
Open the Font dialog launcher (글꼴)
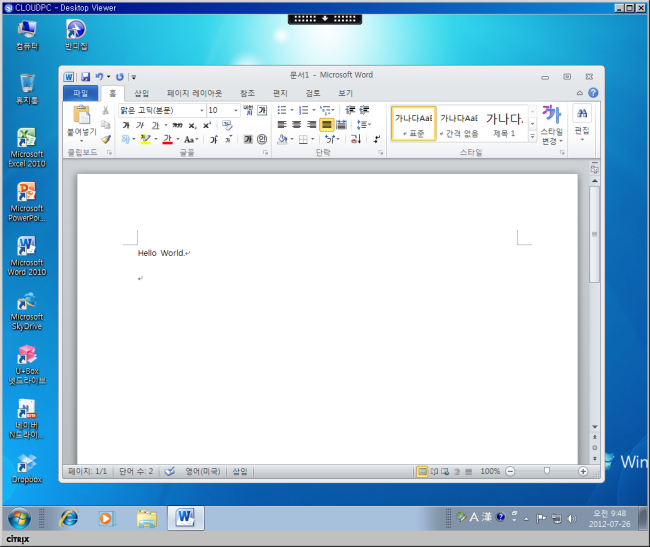pos(265,152)
